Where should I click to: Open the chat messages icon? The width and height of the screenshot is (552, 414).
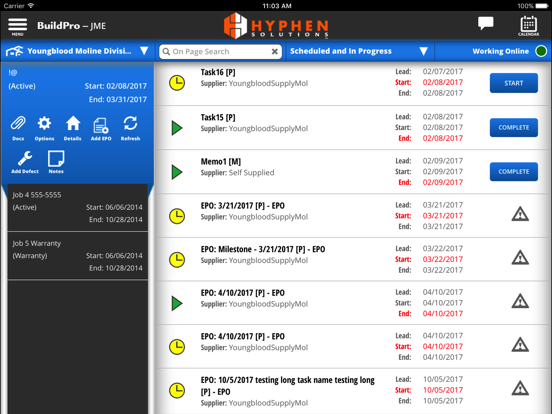coord(485,24)
